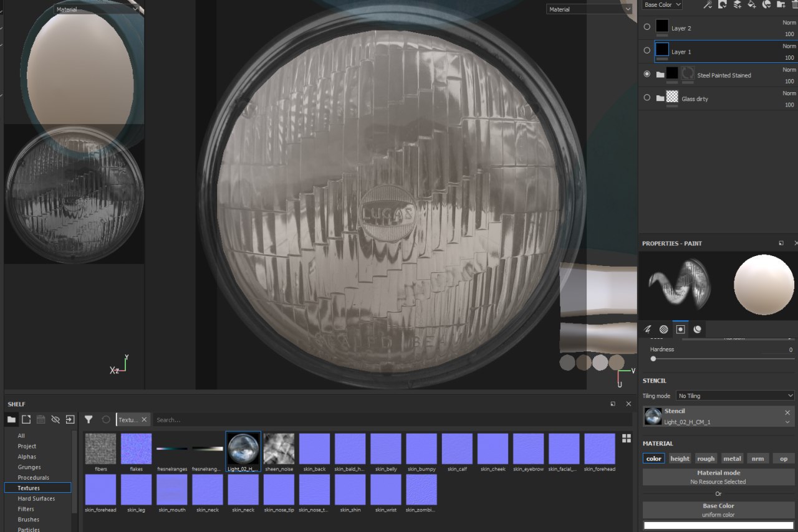
Task: Click the folder icon of Steel Painted Stained
Action: click(660, 75)
